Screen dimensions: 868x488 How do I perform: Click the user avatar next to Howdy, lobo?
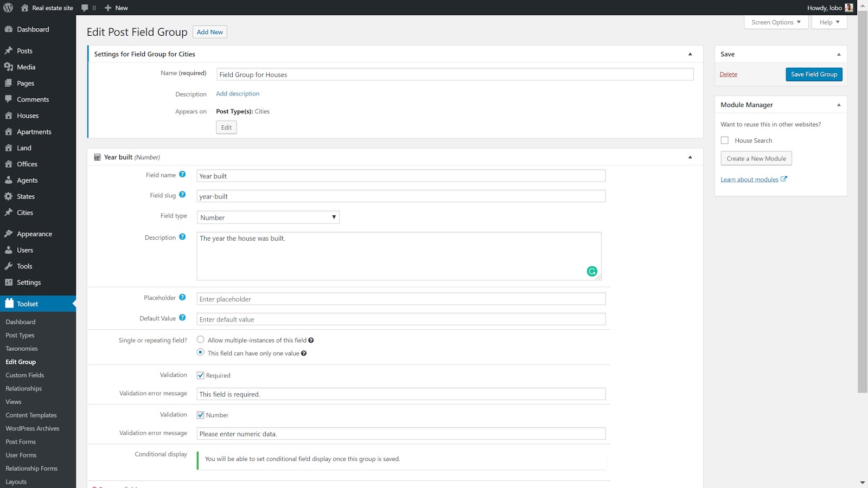(x=849, y=8)
